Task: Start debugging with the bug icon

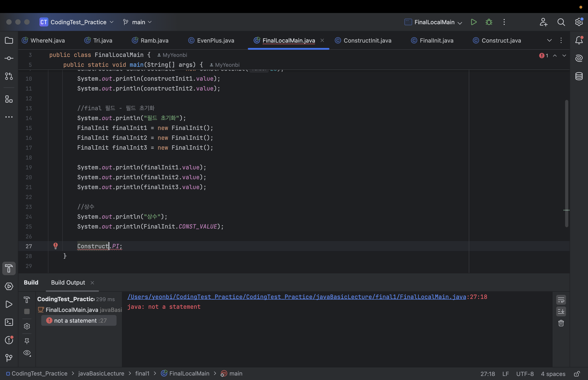Action: tap(489, 22)
